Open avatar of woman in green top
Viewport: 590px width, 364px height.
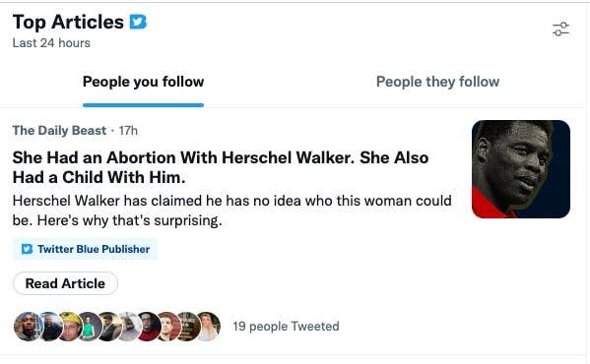(x=90, y=326)
